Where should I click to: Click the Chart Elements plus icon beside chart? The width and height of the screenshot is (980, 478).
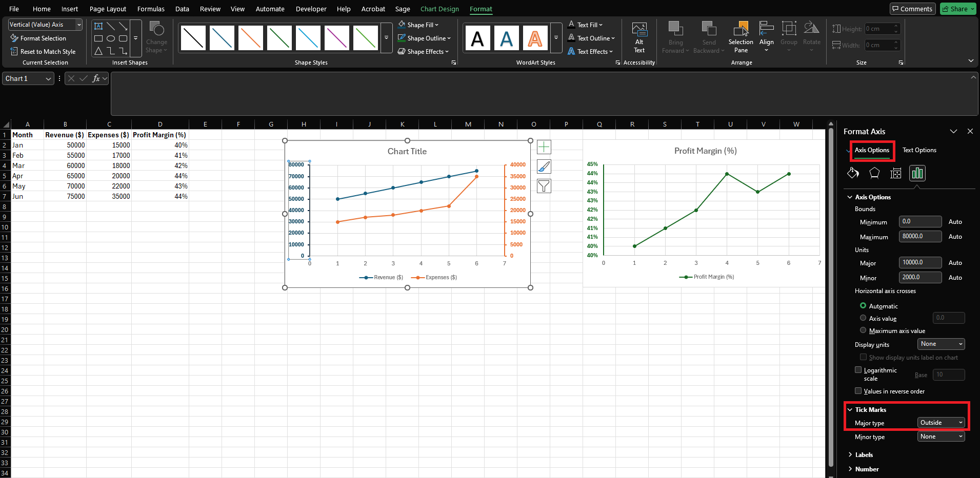pos(544,147)
